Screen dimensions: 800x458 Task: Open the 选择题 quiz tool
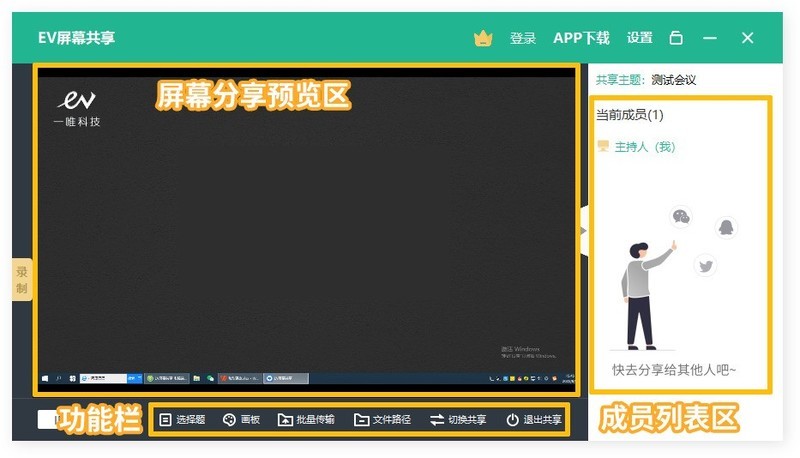coord(182,420)
